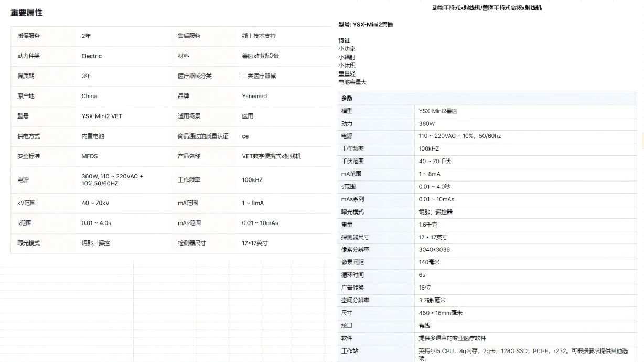
Task: Click the 电池容量大 feature line
Action: [x=352, y=82]
